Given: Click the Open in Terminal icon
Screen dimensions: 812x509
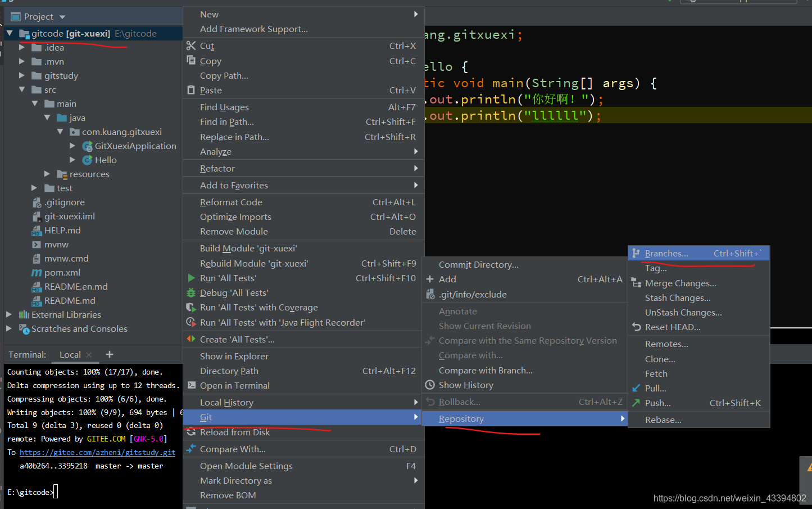Looking at the screenshot, I should pos(191,385).
